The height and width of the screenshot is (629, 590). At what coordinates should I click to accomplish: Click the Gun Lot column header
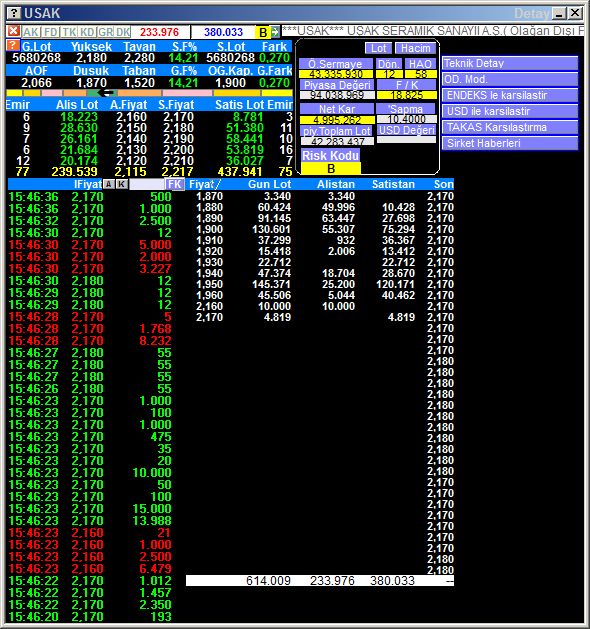click(x=269, y=184)
